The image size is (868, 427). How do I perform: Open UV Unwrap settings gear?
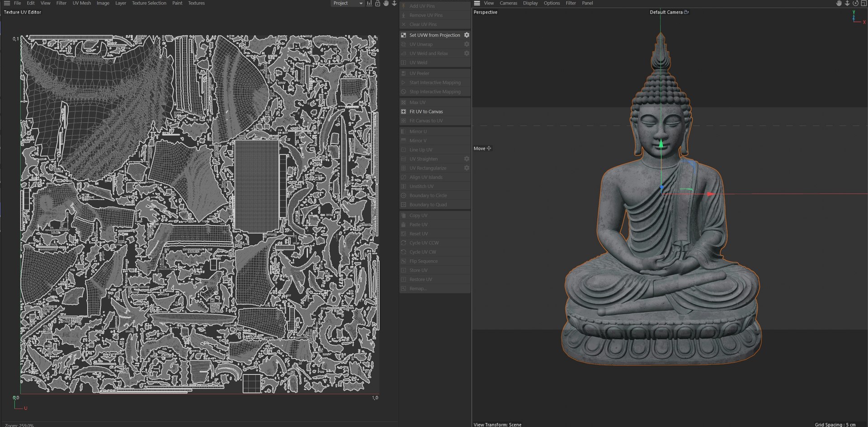click(467, 44)
